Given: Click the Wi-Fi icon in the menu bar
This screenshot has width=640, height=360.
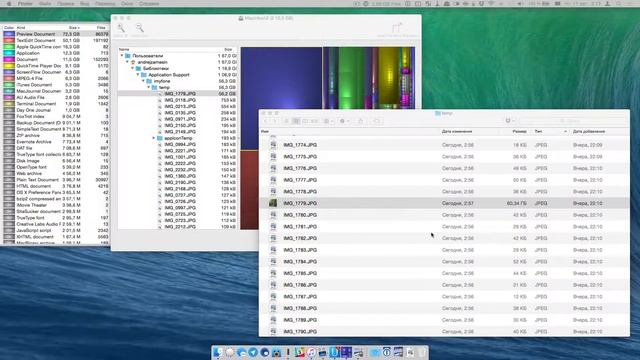Looking at the screenshot, I should click(491, 4).
